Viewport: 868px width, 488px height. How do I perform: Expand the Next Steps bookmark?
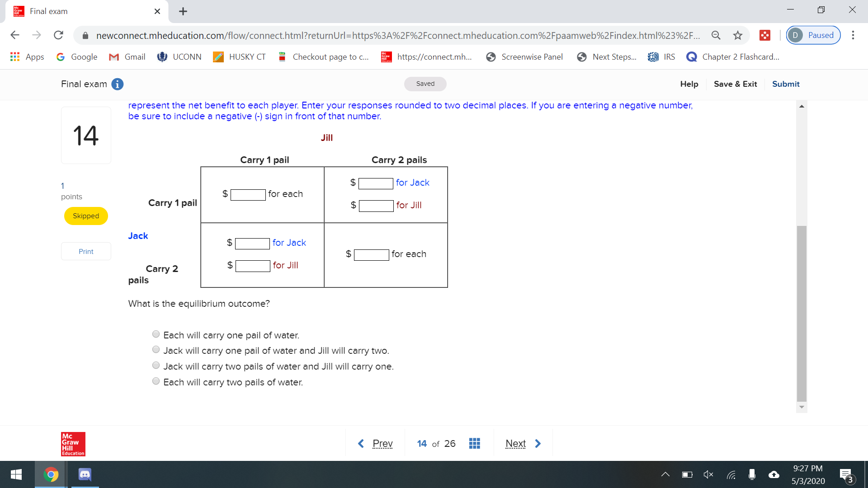[607, 56]
